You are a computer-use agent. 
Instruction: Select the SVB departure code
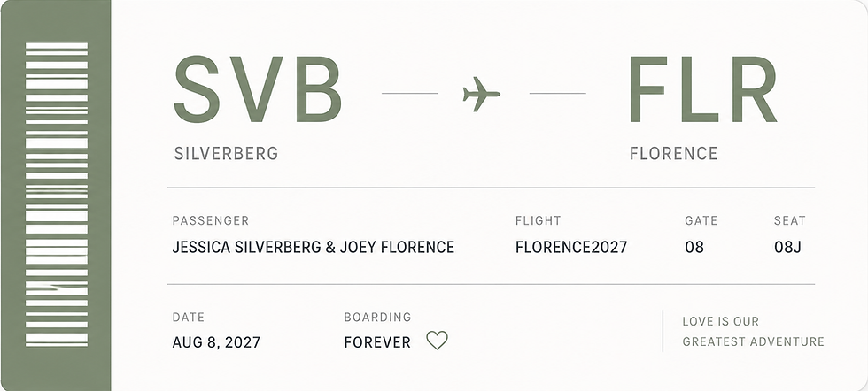click(x=258, y=89)
